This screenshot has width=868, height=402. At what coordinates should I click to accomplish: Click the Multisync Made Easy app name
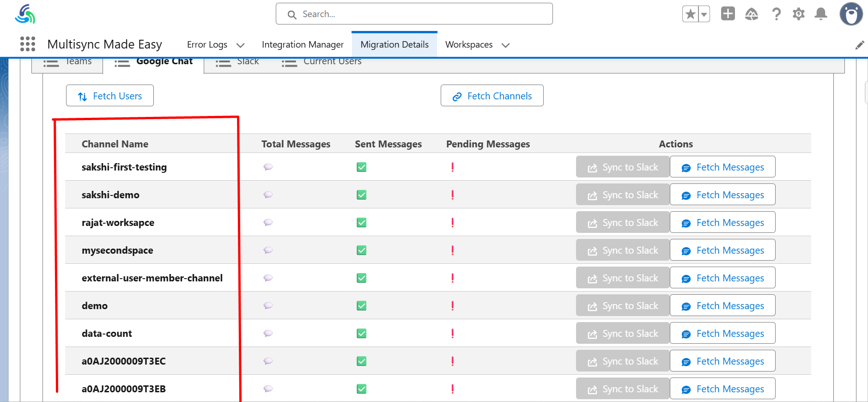click(x=104, y=44)
